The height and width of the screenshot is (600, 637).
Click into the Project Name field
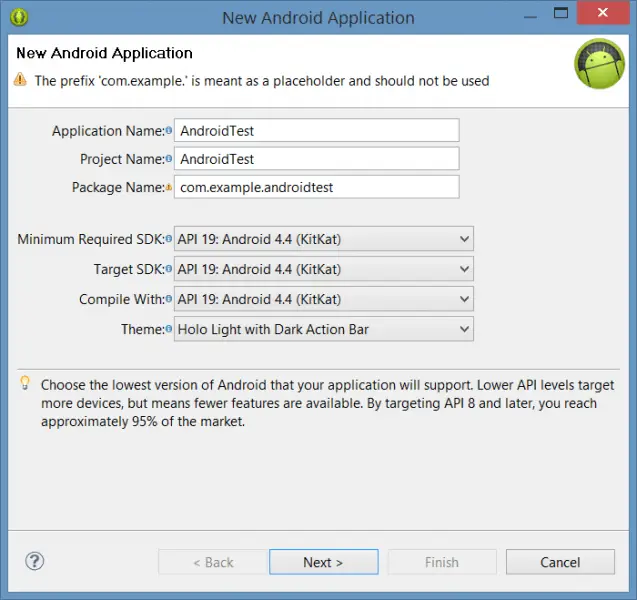click(316, 159)
